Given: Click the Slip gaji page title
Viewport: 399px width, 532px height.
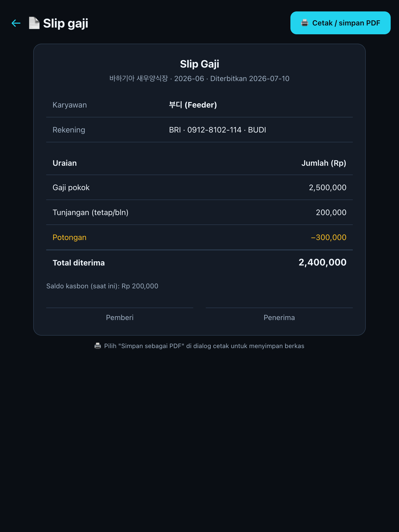Looking at the screenshot, I should [x=65, y=23].
